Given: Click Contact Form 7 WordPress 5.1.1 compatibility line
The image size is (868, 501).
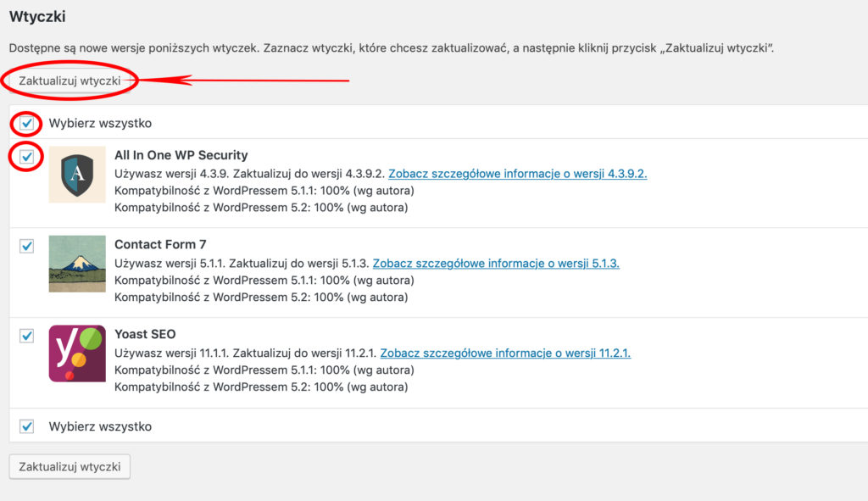Looking at the screenshot, I should pos(264,281).
